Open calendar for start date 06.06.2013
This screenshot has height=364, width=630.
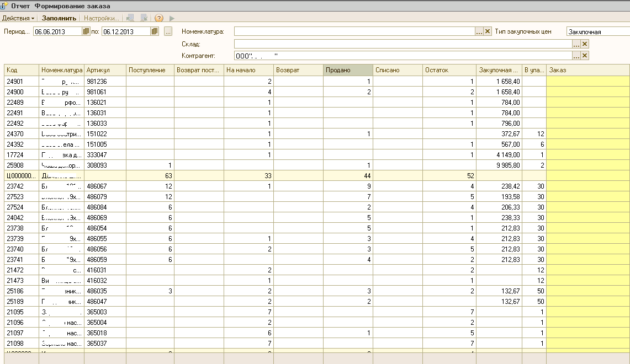tap(86, 31)
